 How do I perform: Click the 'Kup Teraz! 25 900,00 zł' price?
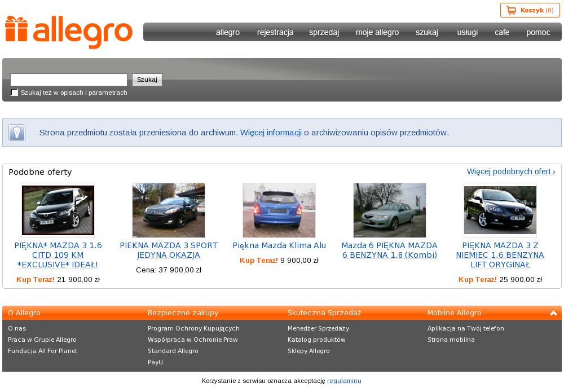(x=500, y=279)
